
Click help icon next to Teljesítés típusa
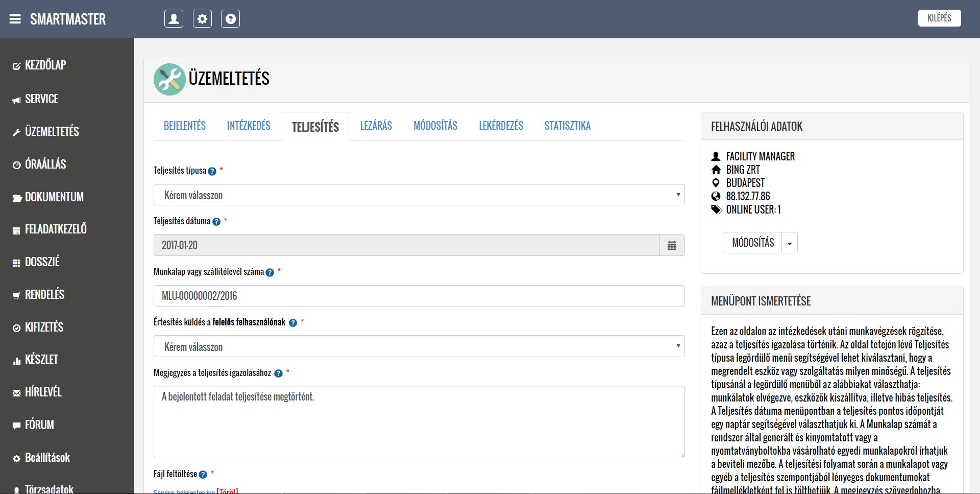(212, 171)
